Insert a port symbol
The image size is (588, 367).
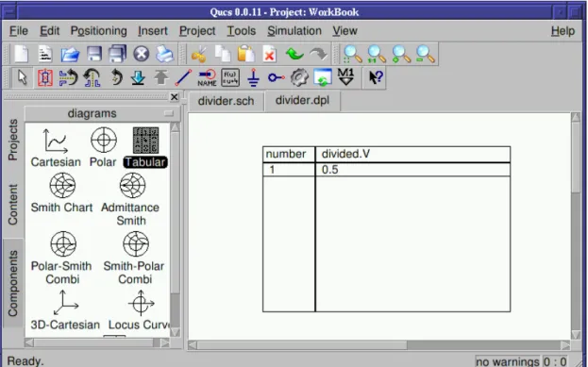[277, 78]
